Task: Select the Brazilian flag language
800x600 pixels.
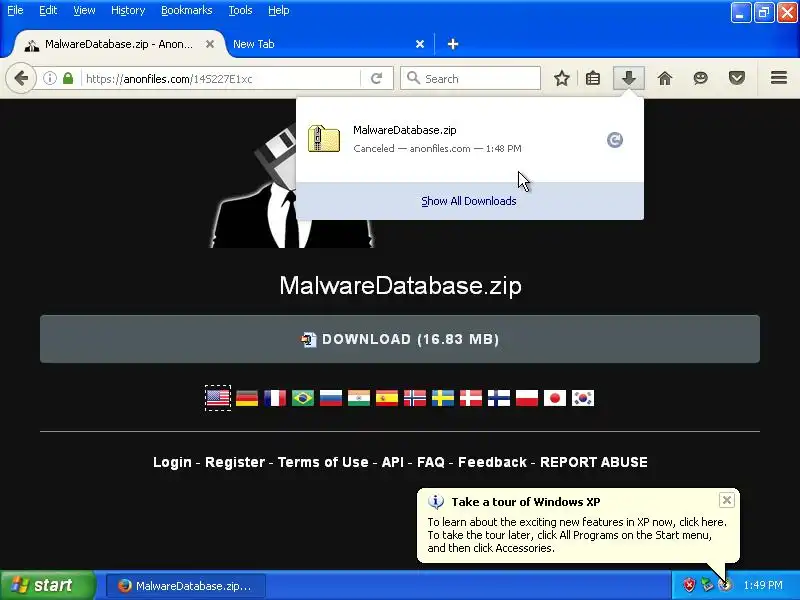Action: (x=303, y=398)
